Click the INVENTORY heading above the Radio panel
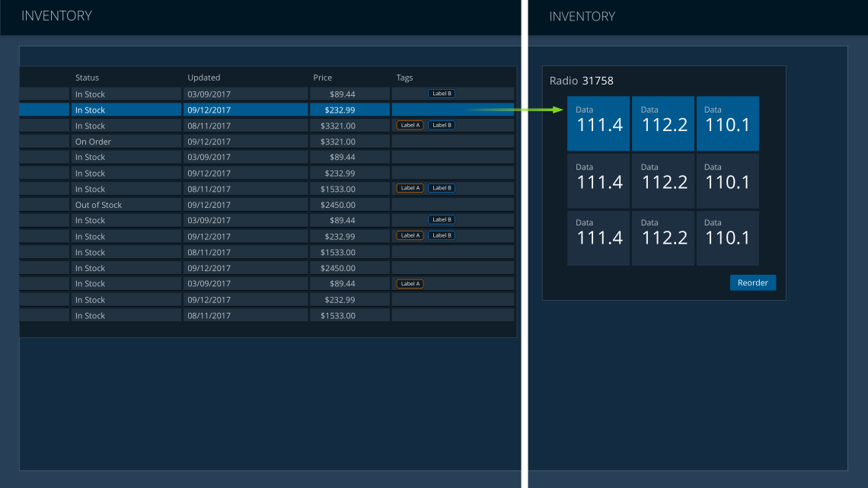The width and height of the screenshot is (868, 488). (x=582, y=17)
